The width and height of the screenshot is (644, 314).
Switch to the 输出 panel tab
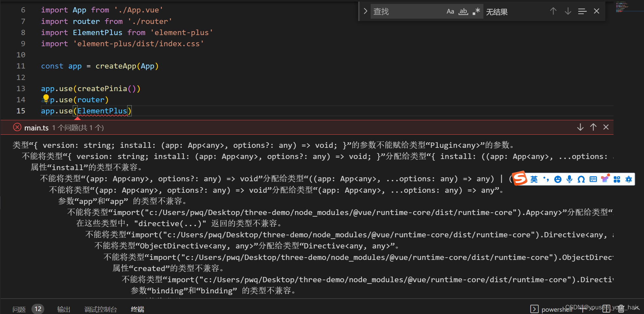click(x=63, y=308)
